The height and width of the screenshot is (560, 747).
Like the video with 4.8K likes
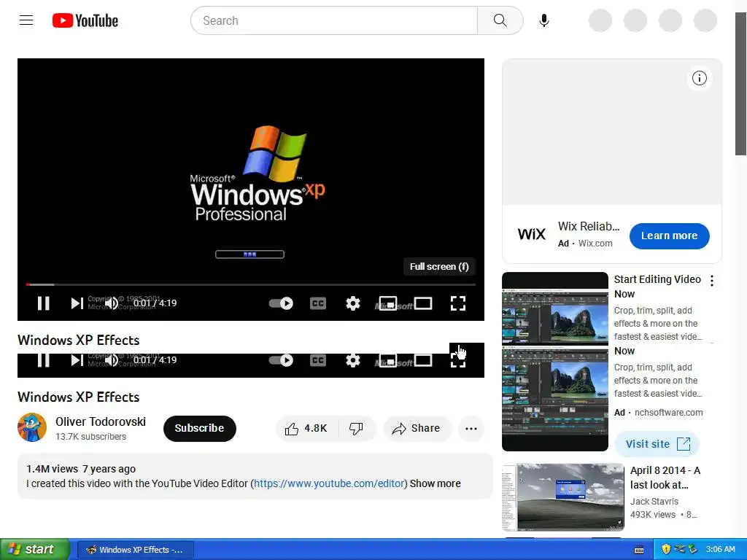(x=307, y=429)
